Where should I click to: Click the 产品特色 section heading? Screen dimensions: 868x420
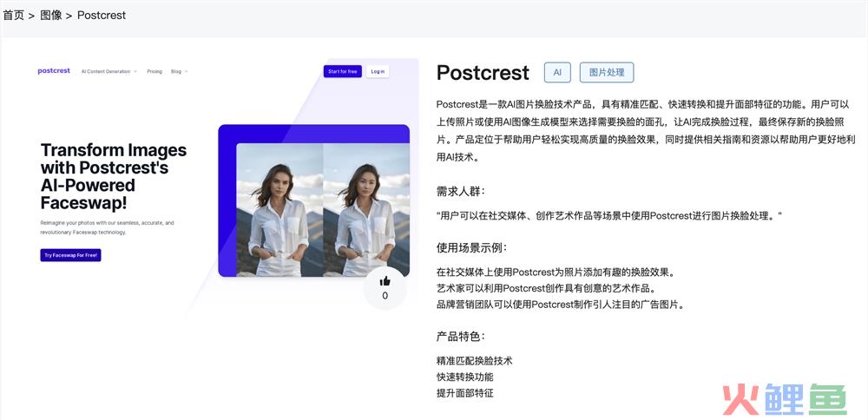(461, 337)
